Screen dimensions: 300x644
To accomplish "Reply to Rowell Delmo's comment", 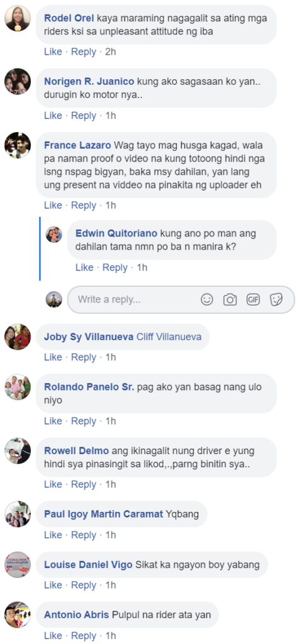I will tap(84, 484).
